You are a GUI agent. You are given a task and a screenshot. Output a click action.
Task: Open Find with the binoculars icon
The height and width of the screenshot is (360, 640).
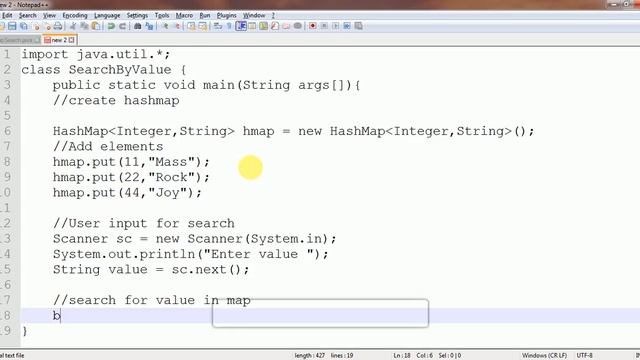[138, 26]
